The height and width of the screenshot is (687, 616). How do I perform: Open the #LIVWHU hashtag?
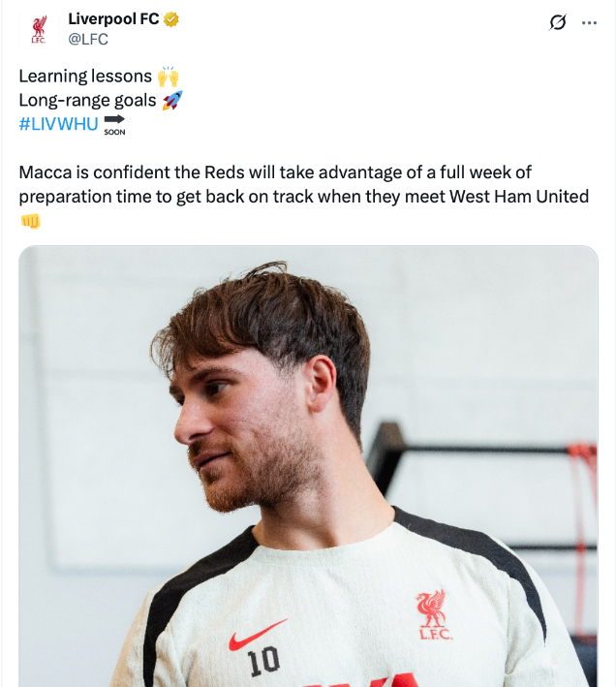pyautogui.click(x=58, y=123)
